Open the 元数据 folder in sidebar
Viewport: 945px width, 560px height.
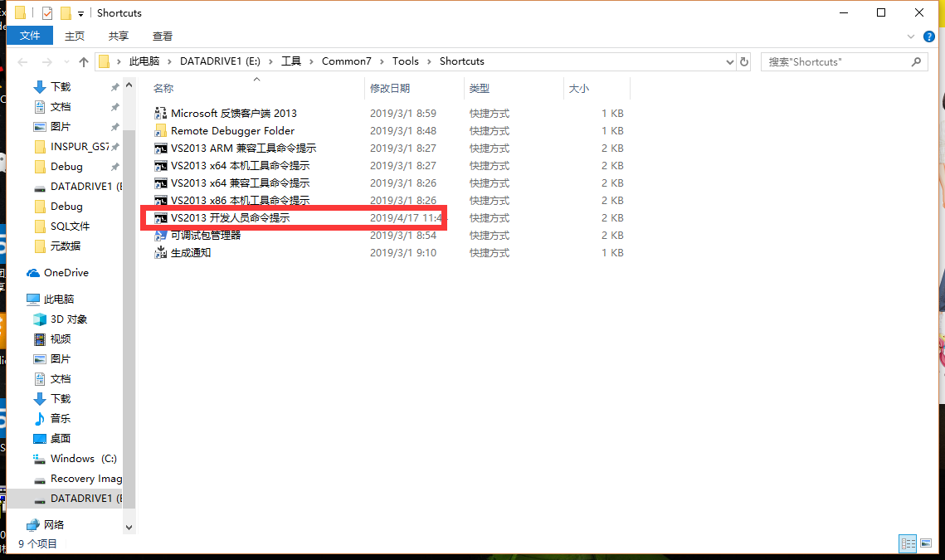click(x=65, y=246)
